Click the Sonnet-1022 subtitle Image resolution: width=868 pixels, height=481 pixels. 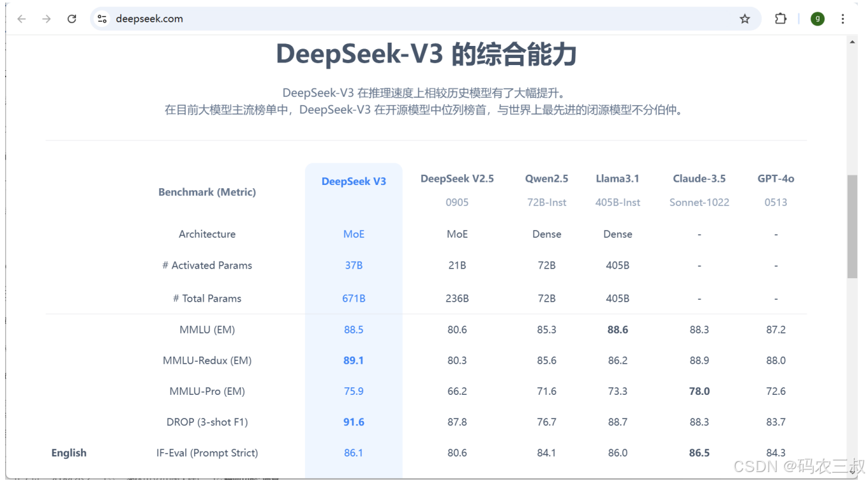tap(700, 202)
